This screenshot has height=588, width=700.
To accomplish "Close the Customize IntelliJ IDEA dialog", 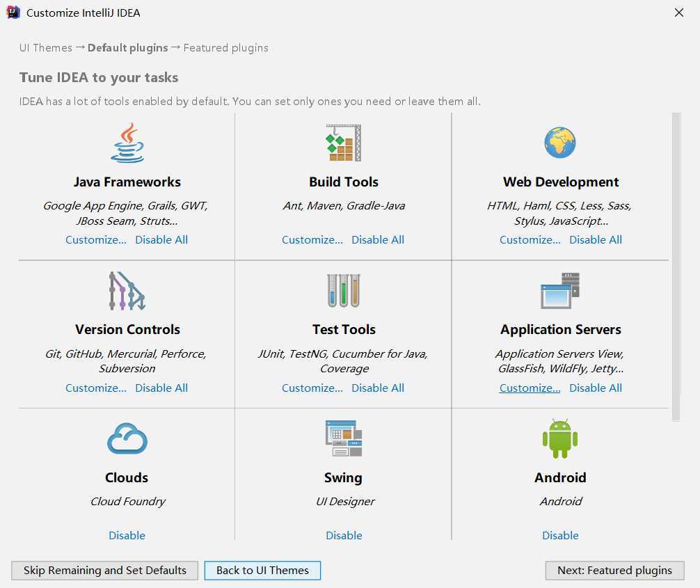I will pos(679,13).
